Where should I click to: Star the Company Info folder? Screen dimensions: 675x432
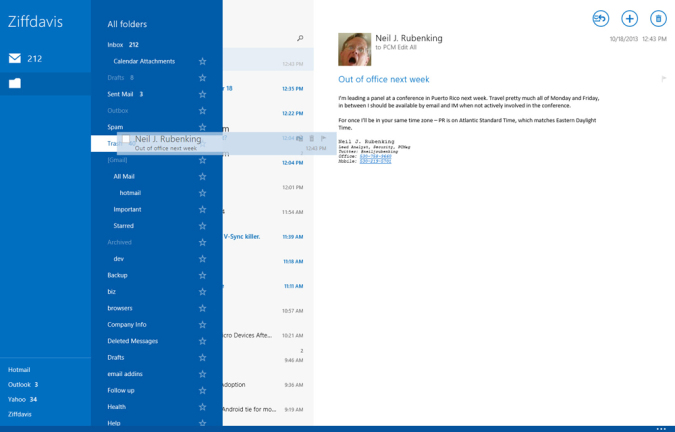pyautogui.click(x=202, y=325)
